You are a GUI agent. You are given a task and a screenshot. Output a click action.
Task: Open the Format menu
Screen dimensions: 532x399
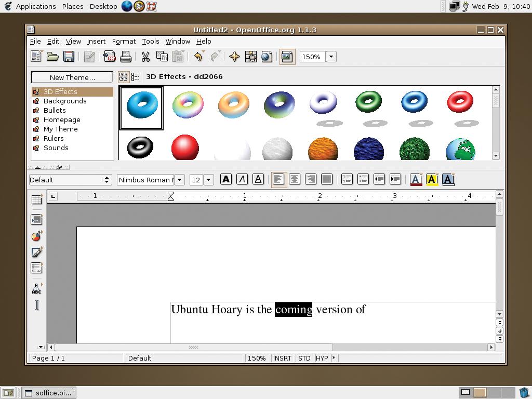coord(124,42)
